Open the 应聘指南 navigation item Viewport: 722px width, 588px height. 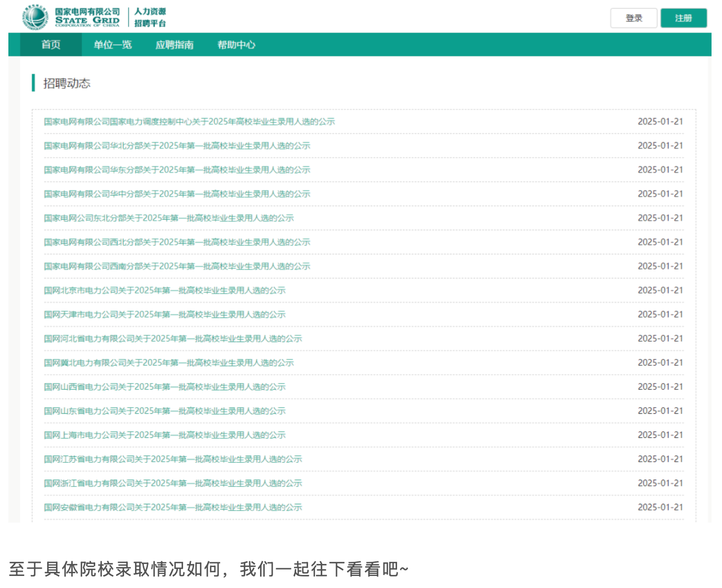(174, 45)
